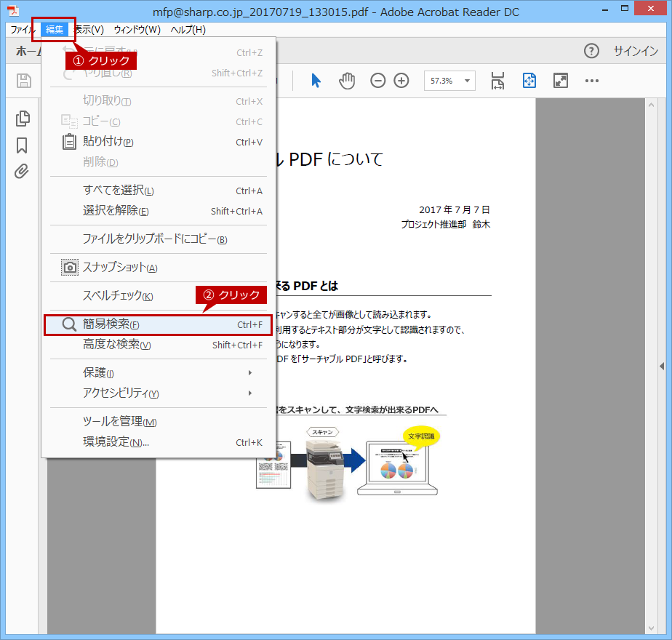This screenshot has width=672, height=640.
Task: Click the snapshot camera icon in menu
Action: pos(69,268)
